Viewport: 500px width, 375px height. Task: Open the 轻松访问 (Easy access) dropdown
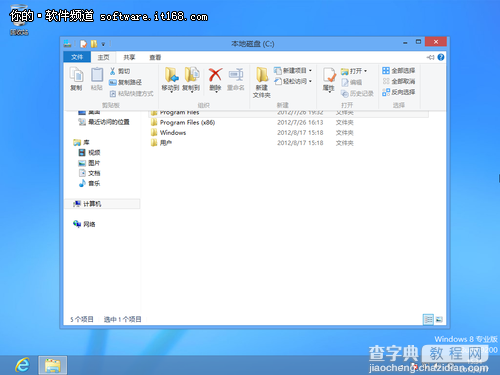pyautogui.click(x=293, y=81)
